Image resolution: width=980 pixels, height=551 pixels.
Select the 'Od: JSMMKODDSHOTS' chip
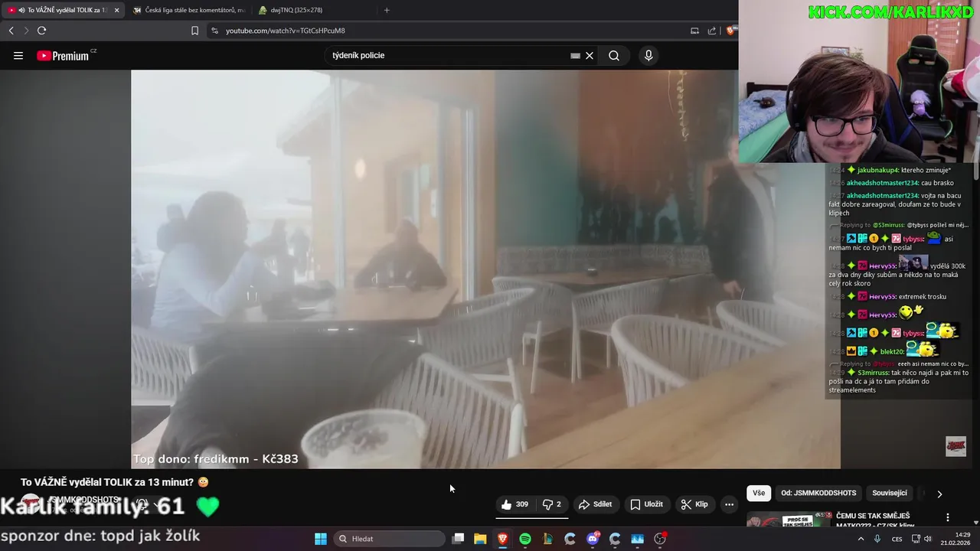click(818, 493)
